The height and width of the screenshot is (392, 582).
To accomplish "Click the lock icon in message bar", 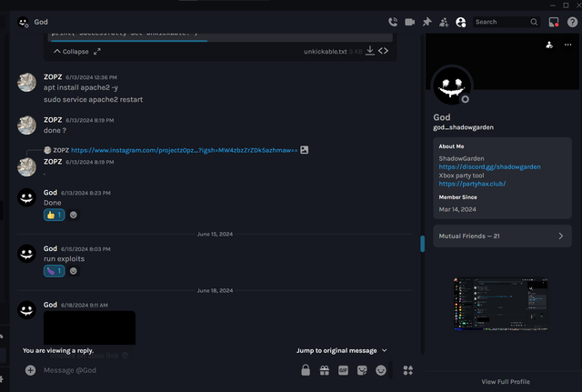I will tap(306, 370).
